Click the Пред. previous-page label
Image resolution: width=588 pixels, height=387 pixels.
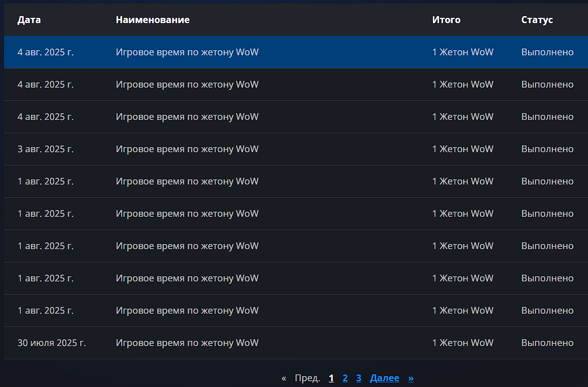pyautogui.click(x=307, y=378)
